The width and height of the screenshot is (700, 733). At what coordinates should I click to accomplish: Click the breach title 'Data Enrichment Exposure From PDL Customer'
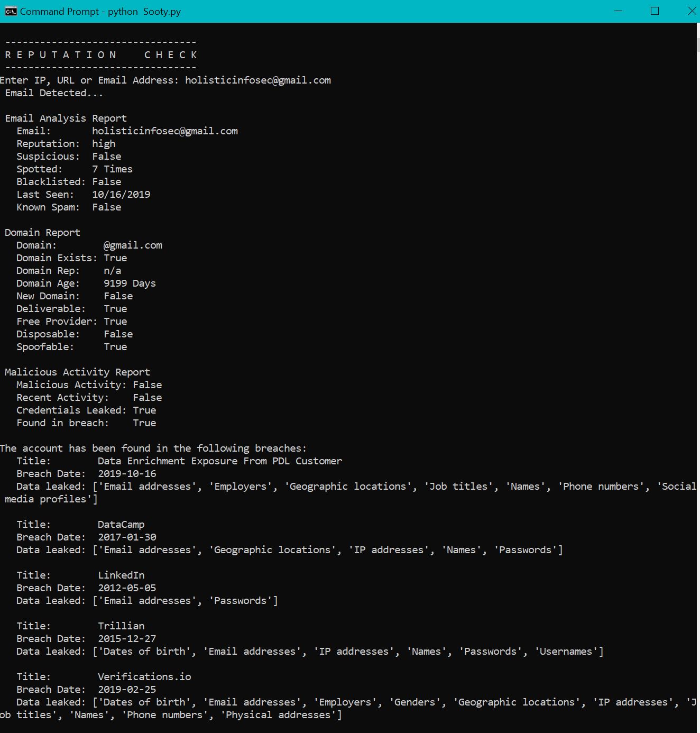220,461
